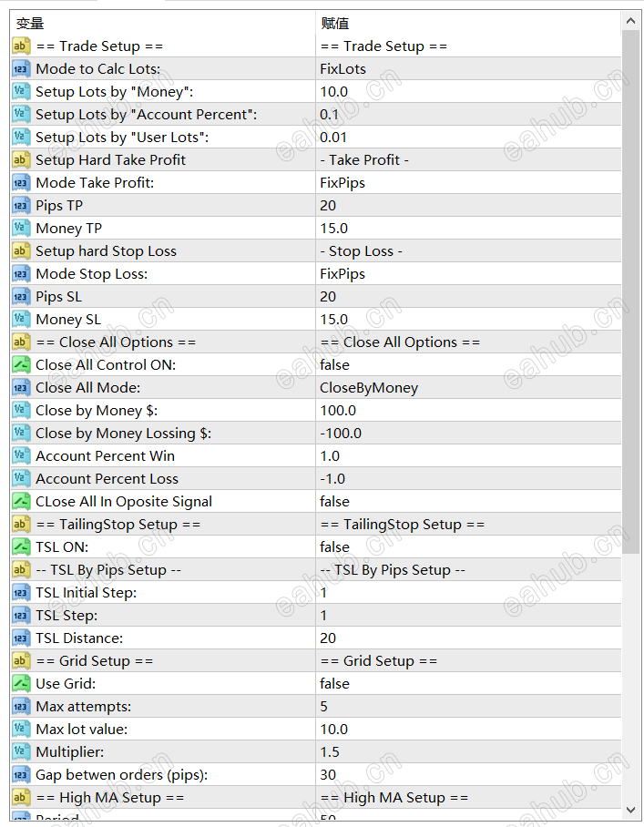Image resolution: width=644 pixels, height=827 pixels.
Task: Click the string icon beside Grid Setup header
Action: tap(21, 660)
